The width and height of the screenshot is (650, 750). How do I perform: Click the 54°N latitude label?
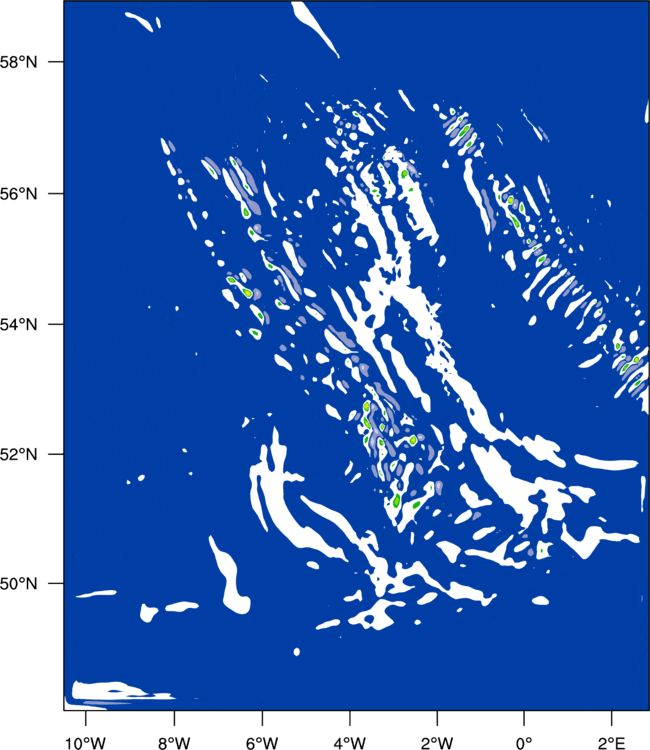click(x=18, y=324)
